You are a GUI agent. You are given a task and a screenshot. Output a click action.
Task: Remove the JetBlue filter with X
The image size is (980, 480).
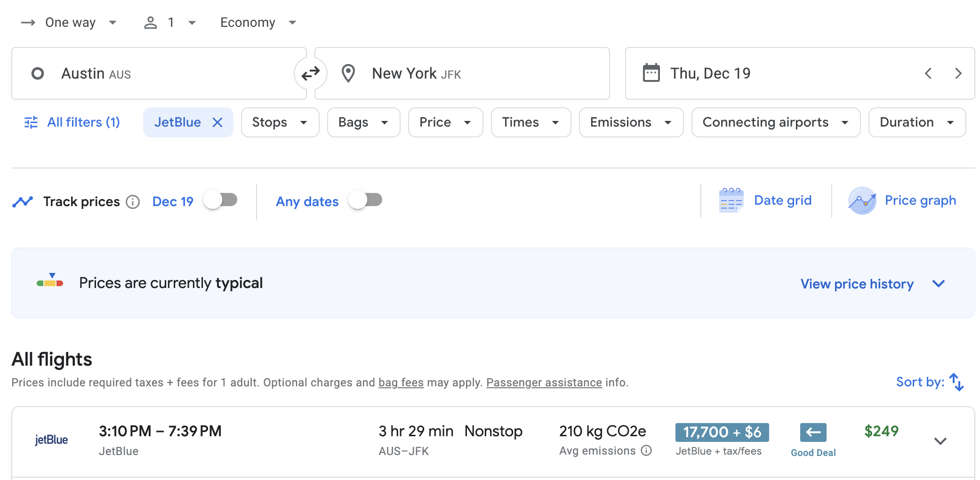point(217,122)
